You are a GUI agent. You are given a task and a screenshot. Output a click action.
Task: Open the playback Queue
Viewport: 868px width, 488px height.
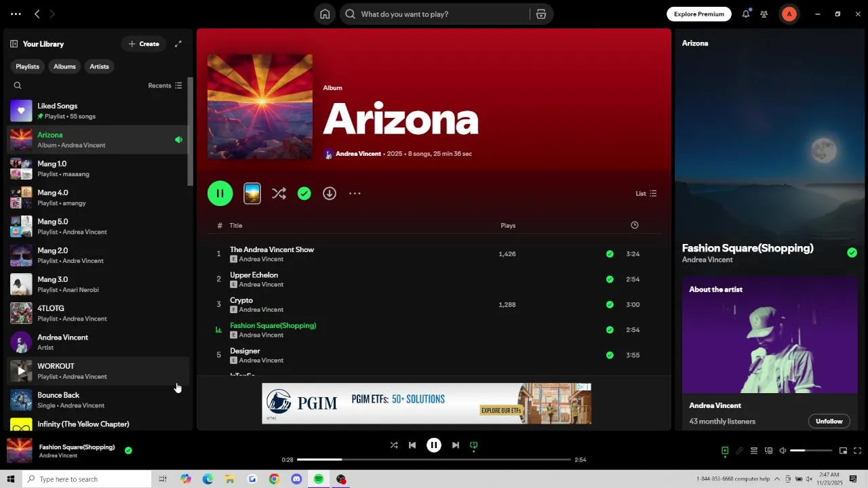[x=754, y=451]
